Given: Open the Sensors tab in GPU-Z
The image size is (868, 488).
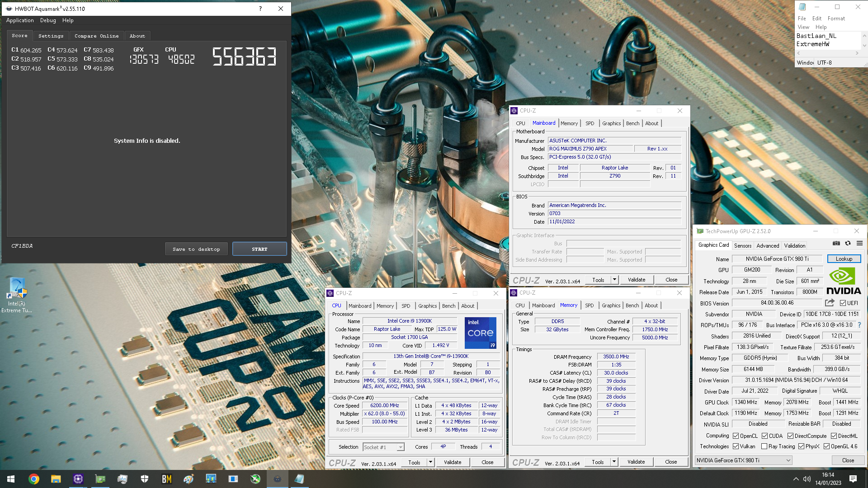Looking at the screenshot, I should click(742, 246).
